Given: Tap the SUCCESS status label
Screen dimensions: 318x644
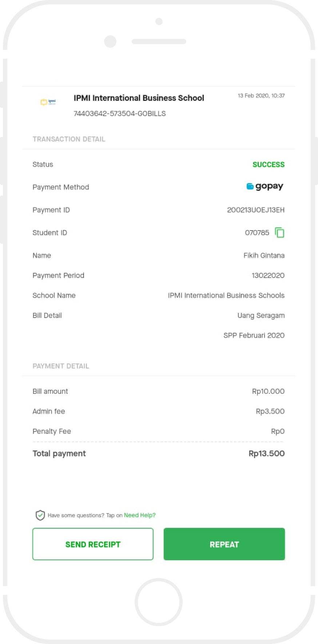Looking at the screenshot, I should [269, 165].
